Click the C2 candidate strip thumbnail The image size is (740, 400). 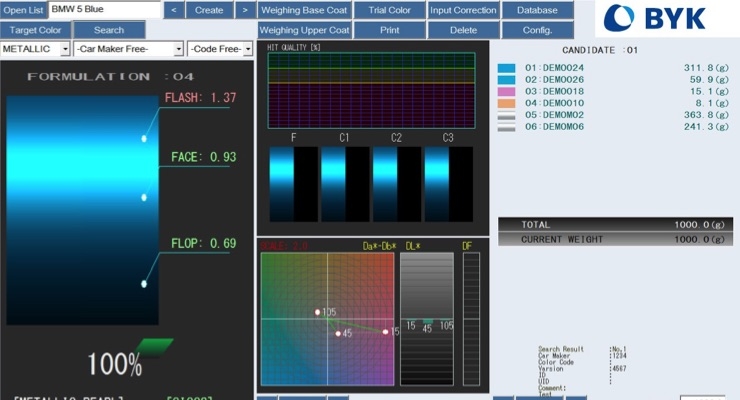(397, 184)
